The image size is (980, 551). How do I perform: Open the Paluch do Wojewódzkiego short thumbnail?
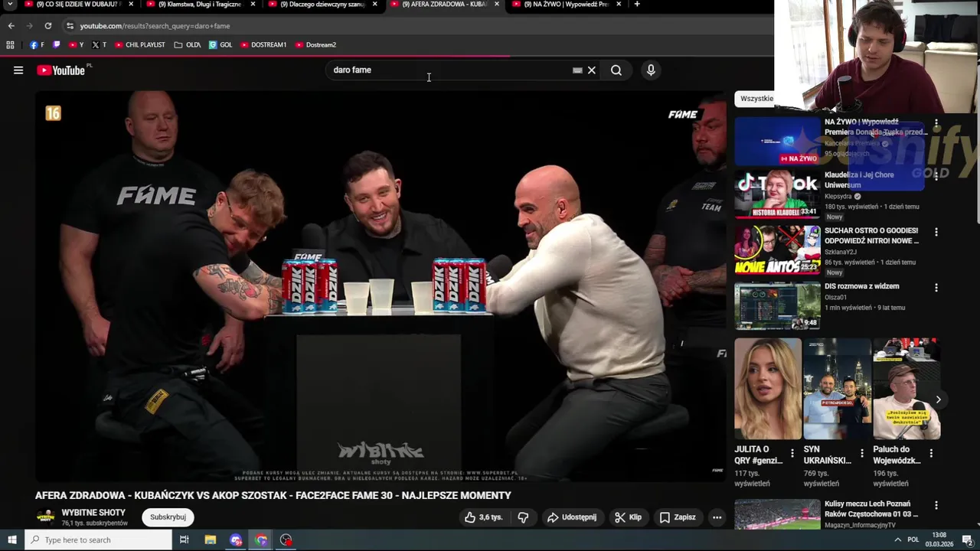point(906,389)
